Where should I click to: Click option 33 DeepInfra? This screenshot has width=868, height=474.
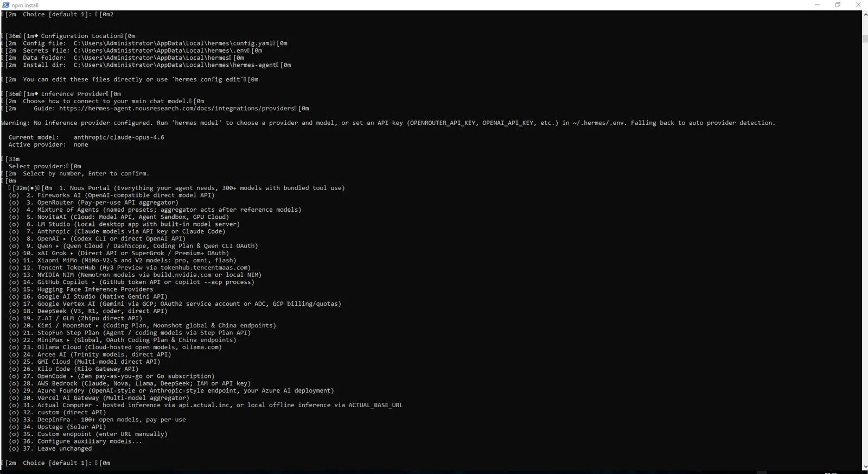[x=97, y=420]
